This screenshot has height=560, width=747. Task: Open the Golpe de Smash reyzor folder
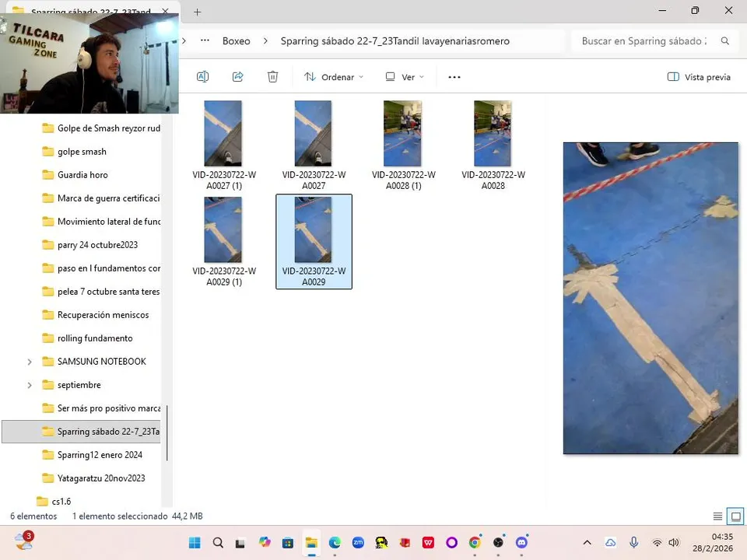101,128
